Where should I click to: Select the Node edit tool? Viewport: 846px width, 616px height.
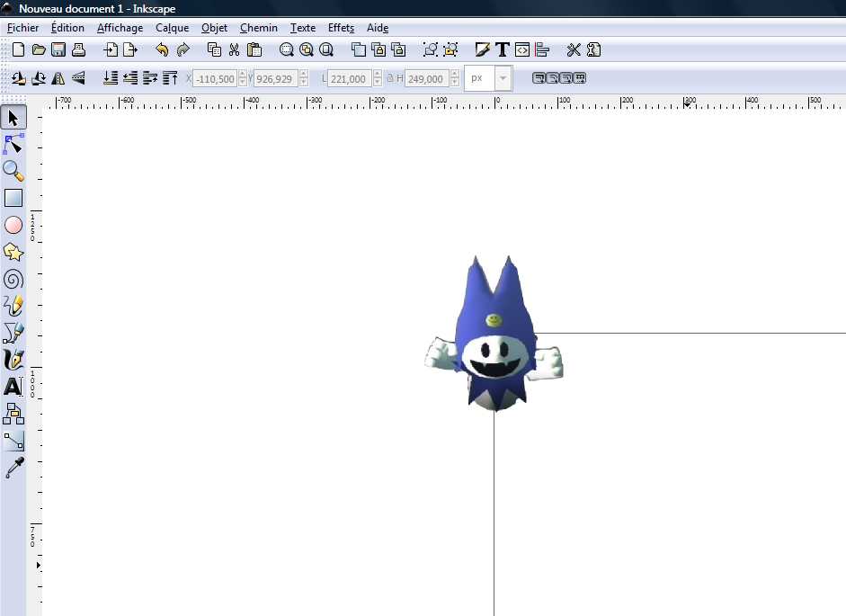coord(13,144)
